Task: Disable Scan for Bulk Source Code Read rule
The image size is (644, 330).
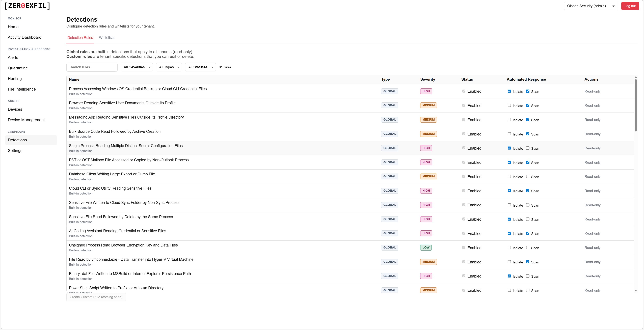Action: click(528, 134)
